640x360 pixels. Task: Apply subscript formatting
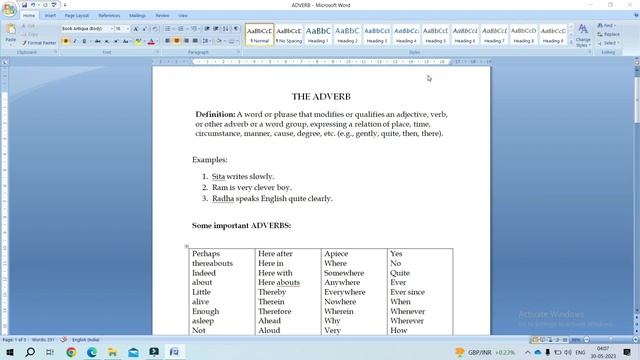[107, 41]
